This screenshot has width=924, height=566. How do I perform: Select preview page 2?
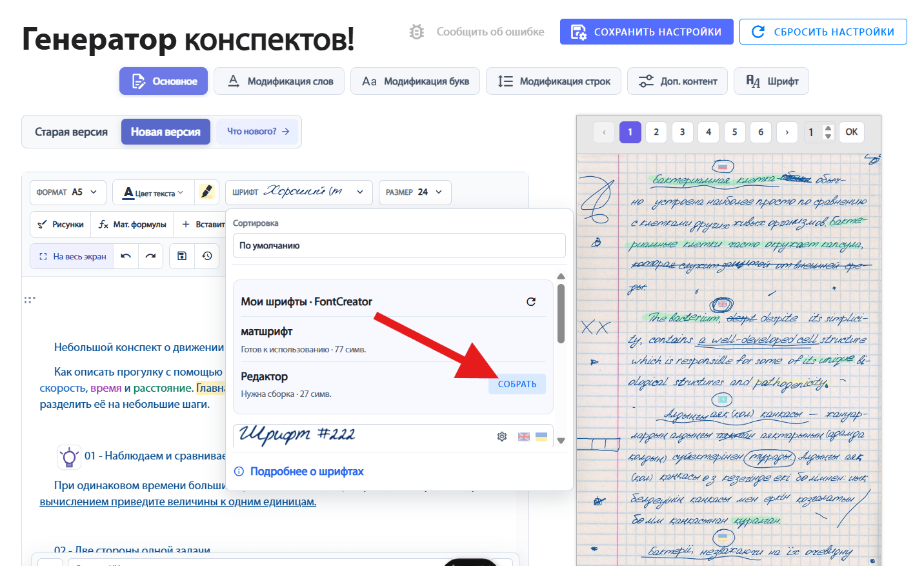tap(656, 132)
